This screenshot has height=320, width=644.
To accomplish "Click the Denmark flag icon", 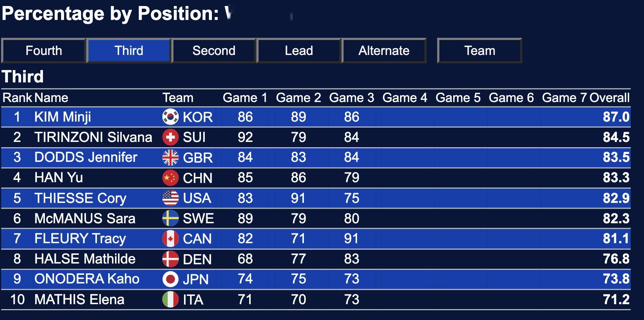I will click(170, 259).
